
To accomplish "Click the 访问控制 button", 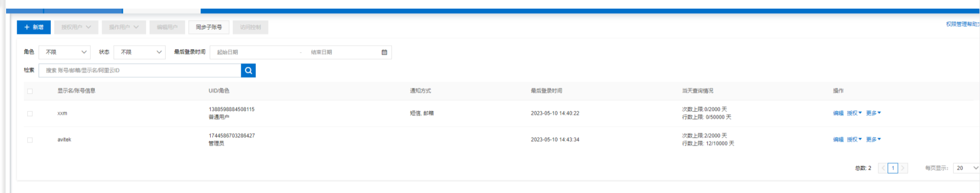I will (250, 27).
